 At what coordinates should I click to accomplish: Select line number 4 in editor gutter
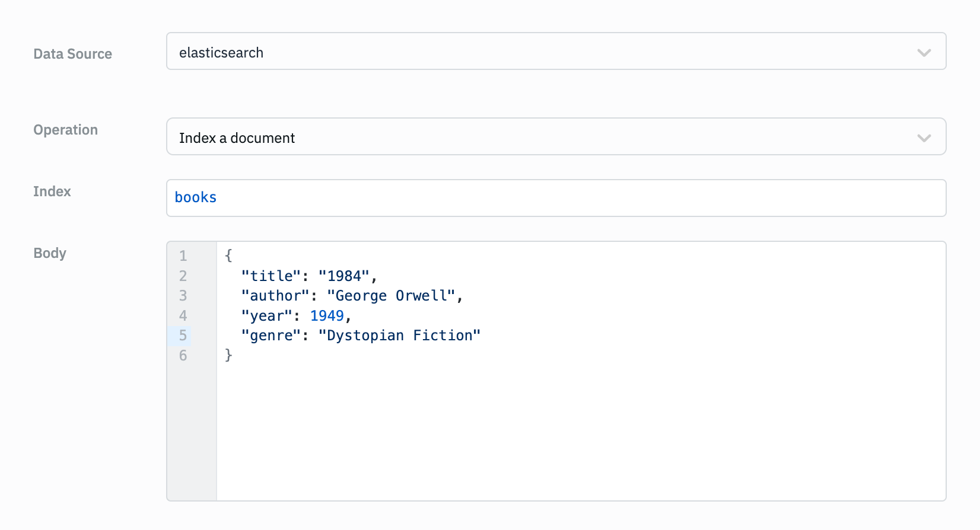pos(183,316)
